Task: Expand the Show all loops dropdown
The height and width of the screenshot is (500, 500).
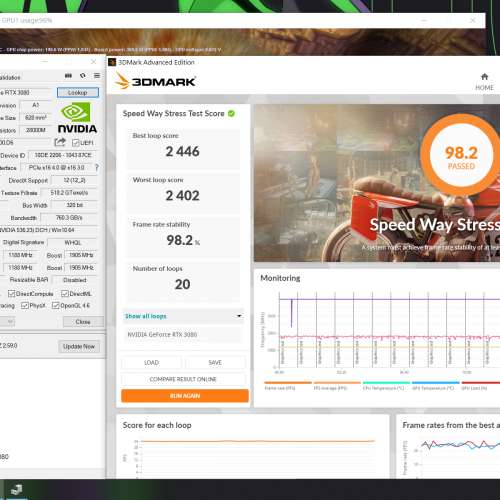Action: [183, 316]
